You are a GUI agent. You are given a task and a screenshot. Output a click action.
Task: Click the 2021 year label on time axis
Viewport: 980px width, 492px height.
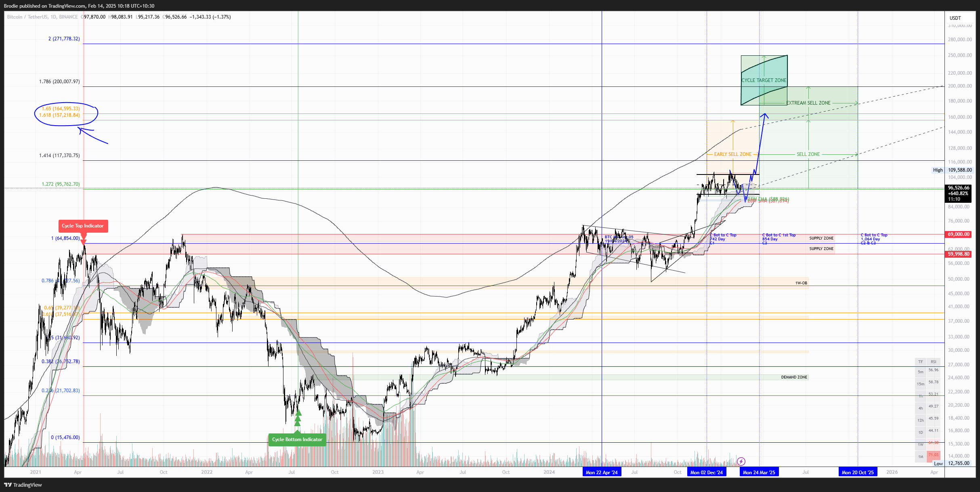coord(36,472)
